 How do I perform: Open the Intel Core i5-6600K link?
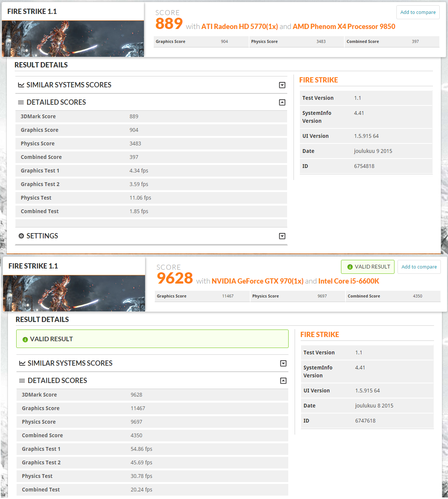[x=349, y=281]
